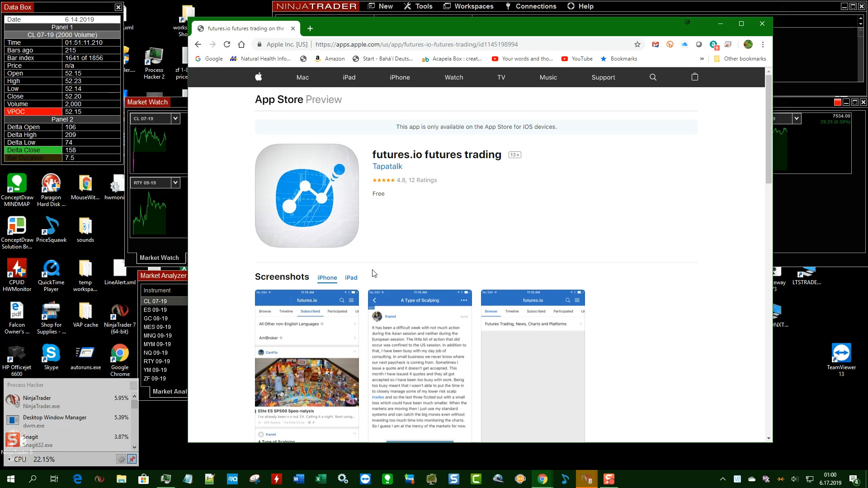
Task: Open the Tapatalk developer link
Action: [x=387, y=166]
